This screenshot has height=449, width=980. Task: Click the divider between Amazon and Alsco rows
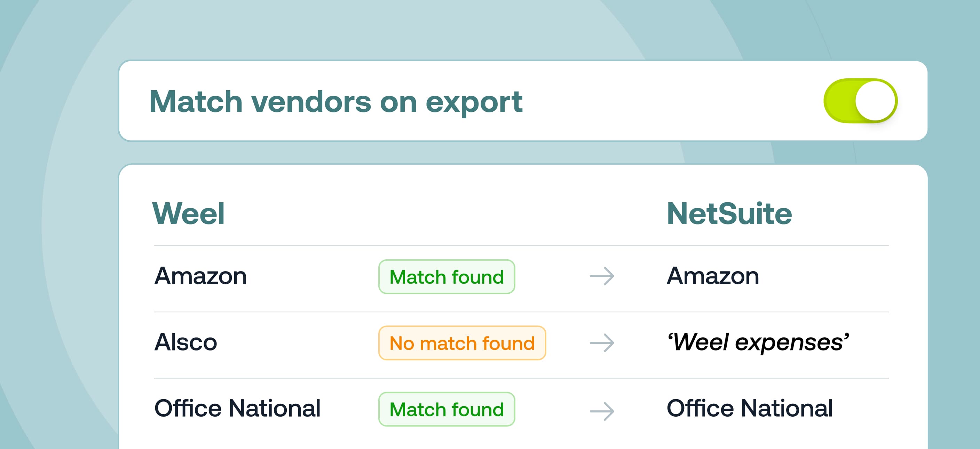click(x=521, y=312)
